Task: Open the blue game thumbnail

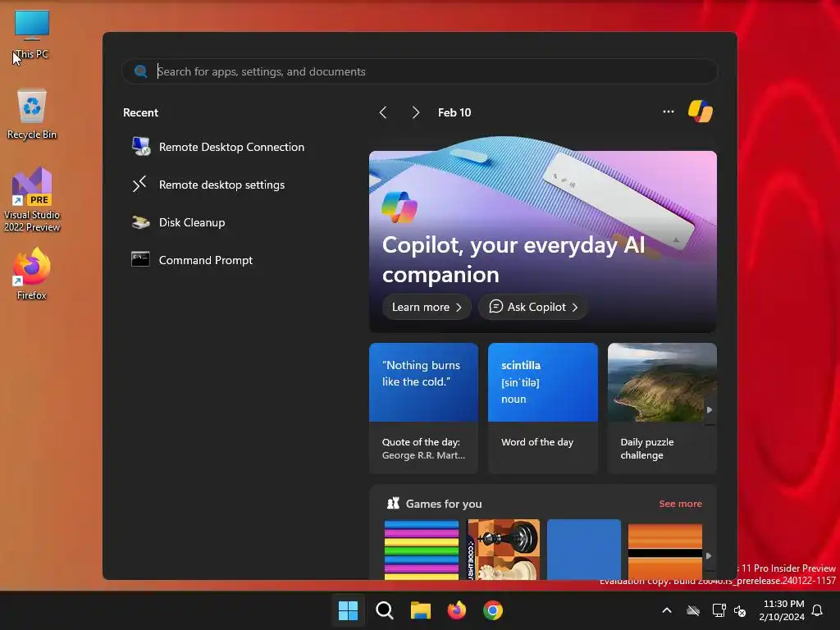Action: point(584,550)
